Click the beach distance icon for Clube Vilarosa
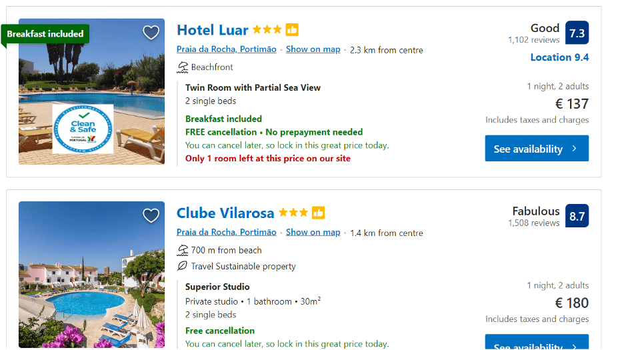Image resolution: width=644 pixels, height=350 pixels. click(x=183, y=250)
